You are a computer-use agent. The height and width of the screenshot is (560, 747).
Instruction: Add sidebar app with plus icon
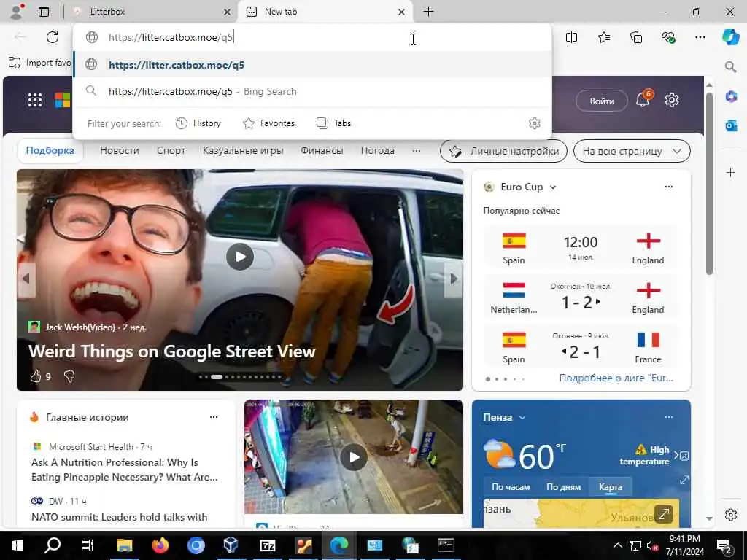point(731,172)
